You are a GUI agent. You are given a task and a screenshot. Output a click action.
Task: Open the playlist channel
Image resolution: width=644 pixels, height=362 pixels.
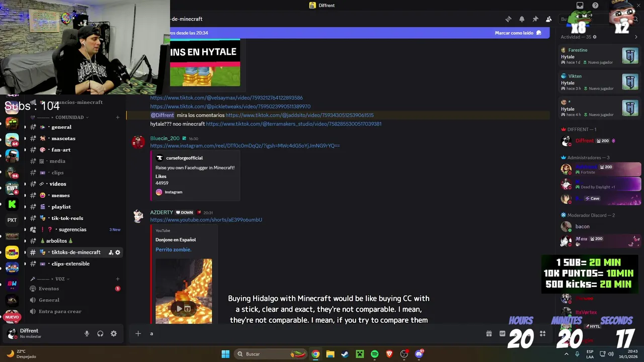coord(75,207)
